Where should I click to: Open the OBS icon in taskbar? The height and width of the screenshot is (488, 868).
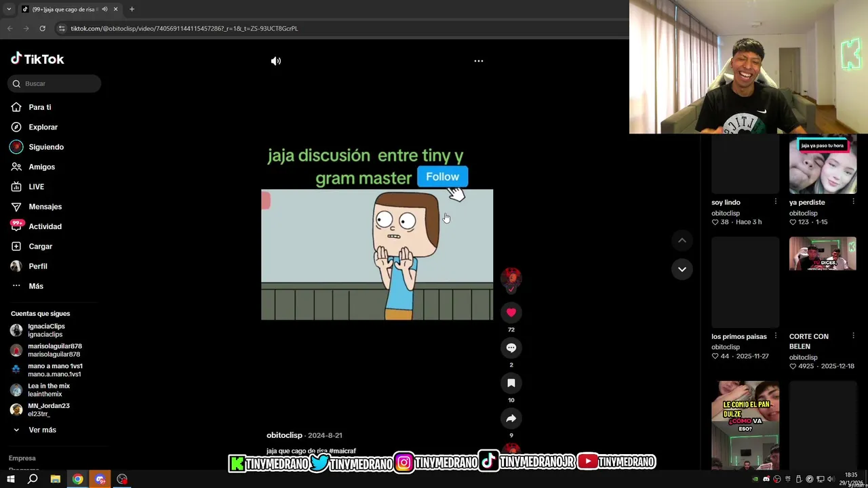tap(122, 479)
